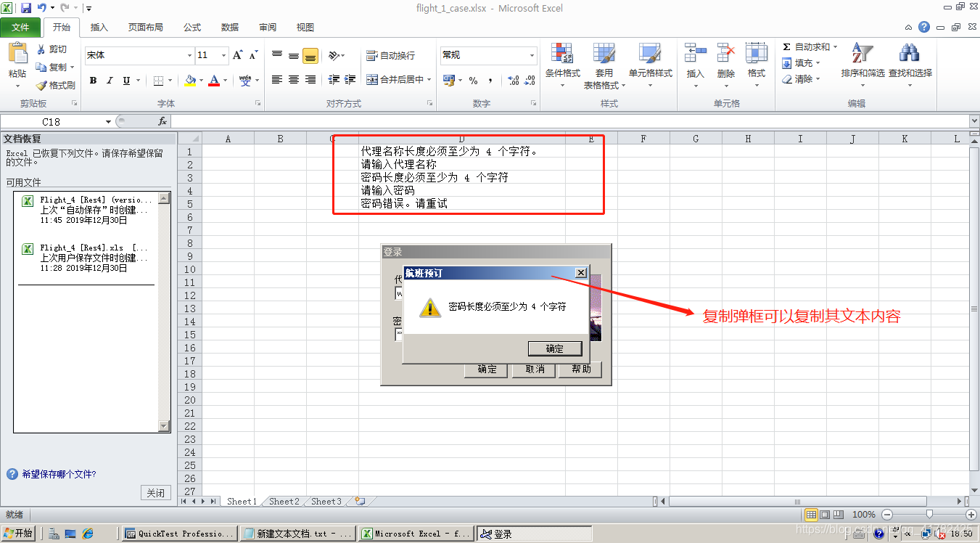This screenshot has width=980, height=543.
Task: Toggle bottom vertical alignment (highlighted)
Action: tap(310, 55)
